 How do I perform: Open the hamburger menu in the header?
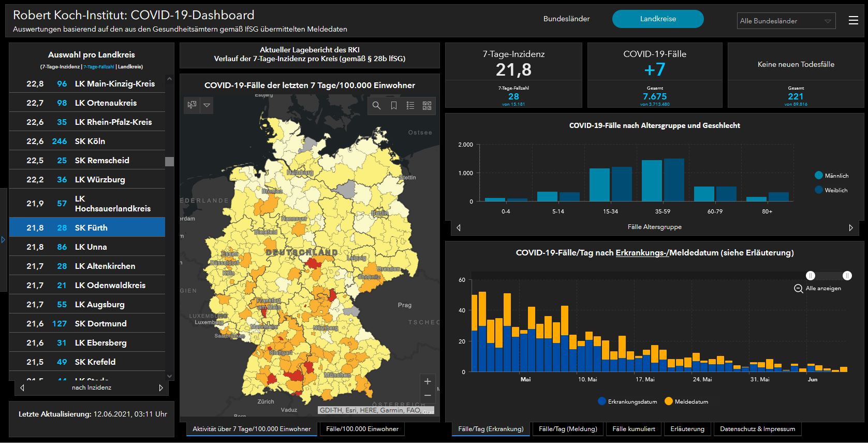(x=854, y=20)
